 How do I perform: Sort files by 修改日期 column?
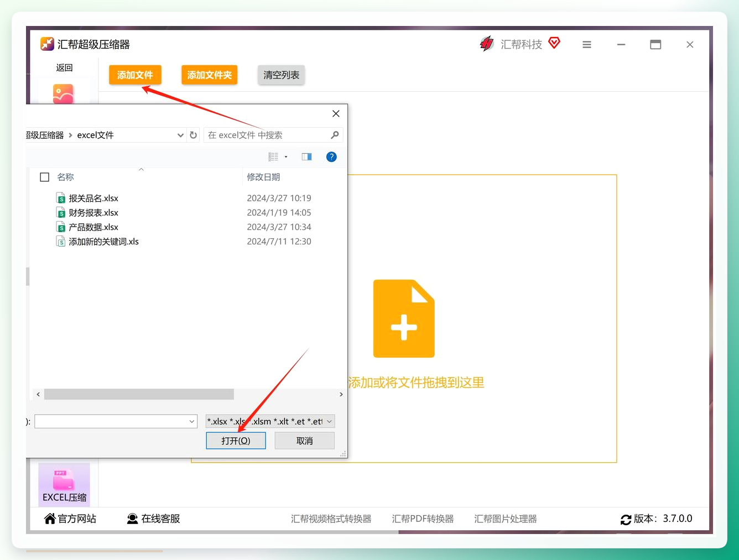[263, 177]
